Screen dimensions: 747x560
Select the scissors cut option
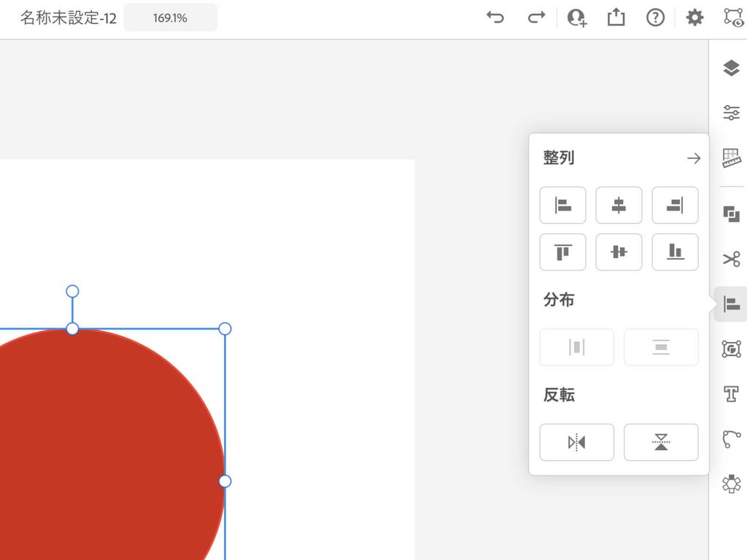(731, 259)
